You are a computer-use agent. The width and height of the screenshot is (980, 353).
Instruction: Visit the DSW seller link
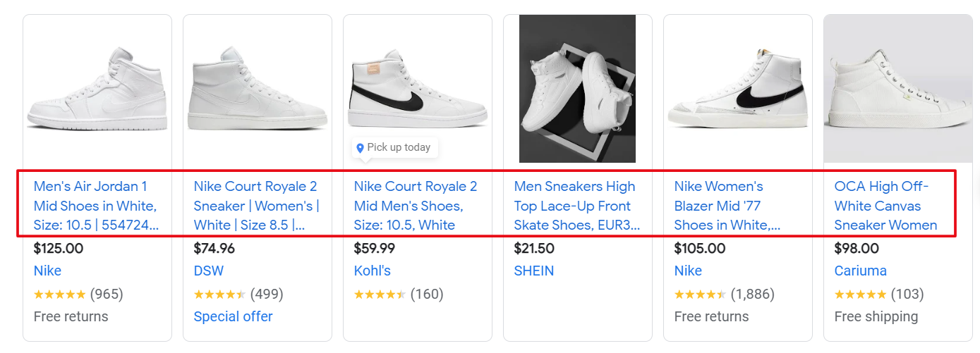(x=207, y=271)
